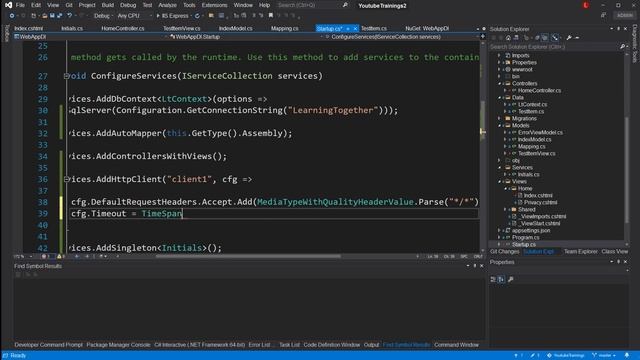Open the IIS Express run target dropdown arrow
Screen dimensions: 640x360
[x=191, y=16]
